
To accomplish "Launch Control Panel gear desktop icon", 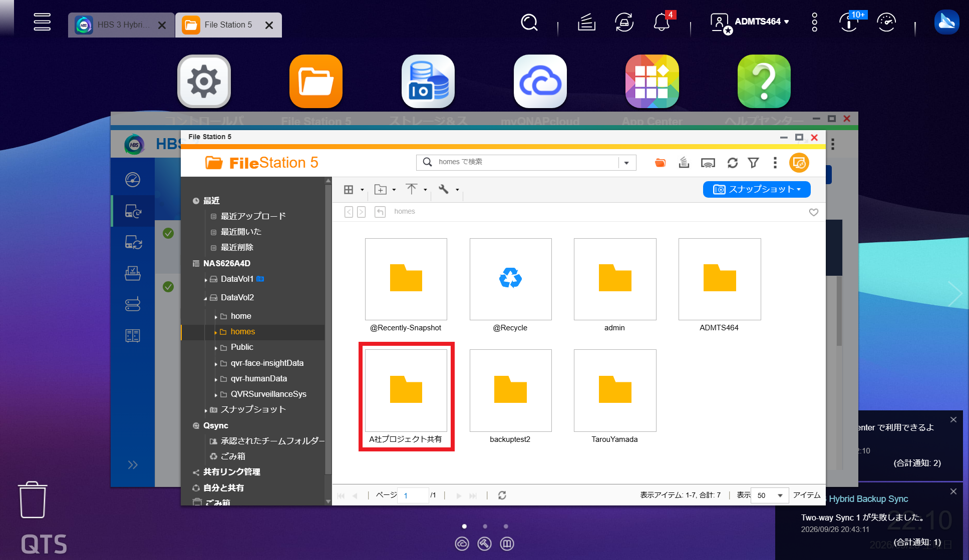I will coord(204,81).
